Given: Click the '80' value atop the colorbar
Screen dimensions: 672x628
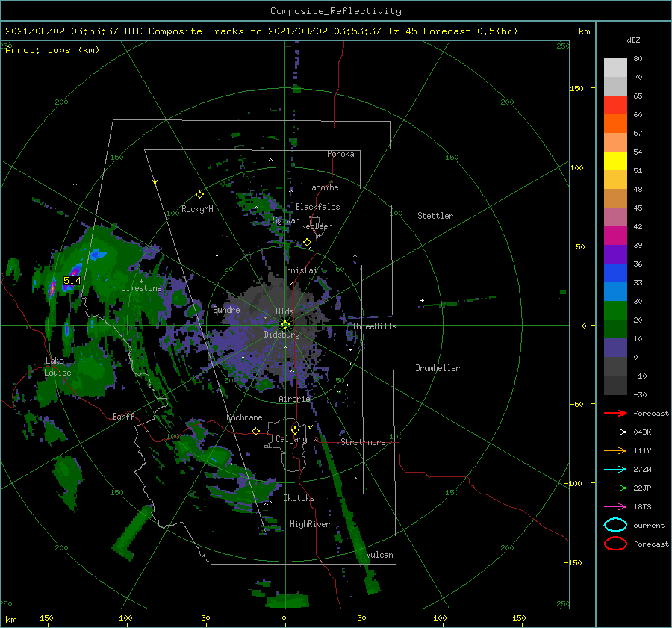Looking at the screenshot, I should coord(638,59).
